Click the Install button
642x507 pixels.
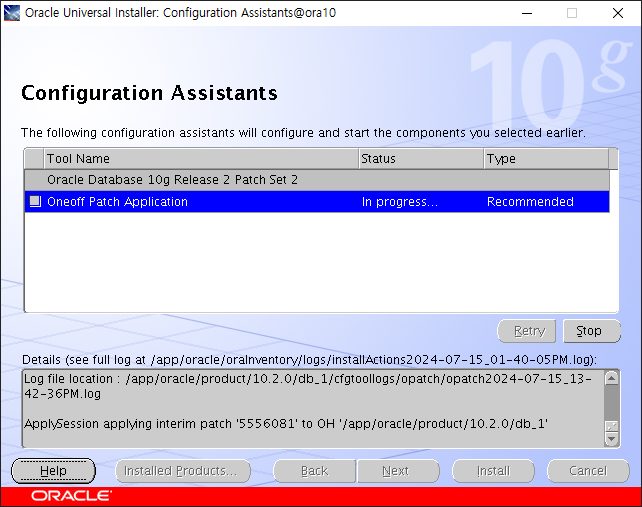coord(493,471)
